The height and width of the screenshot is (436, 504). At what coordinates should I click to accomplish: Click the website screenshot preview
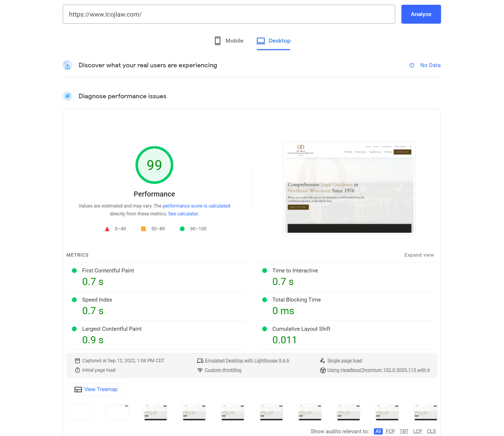[349, 188]
